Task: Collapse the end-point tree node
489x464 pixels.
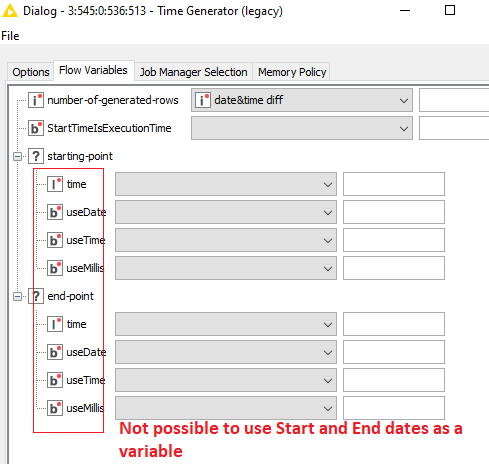Action: pos(17,296)
